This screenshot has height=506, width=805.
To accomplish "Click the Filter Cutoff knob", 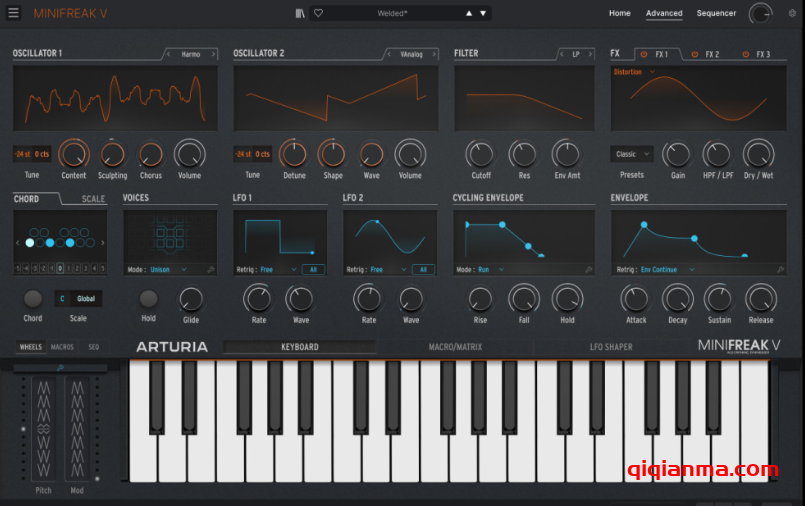I will (x=481, y=154).
